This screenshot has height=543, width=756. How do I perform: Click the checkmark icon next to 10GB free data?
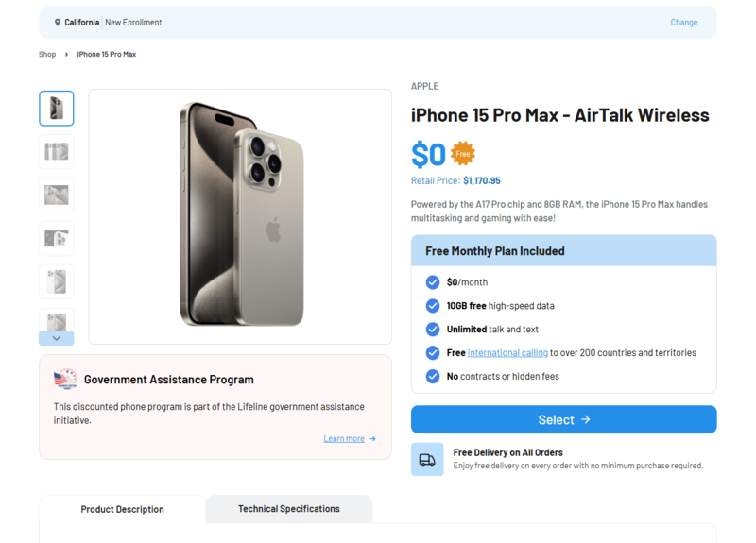[x=433, y=306]
